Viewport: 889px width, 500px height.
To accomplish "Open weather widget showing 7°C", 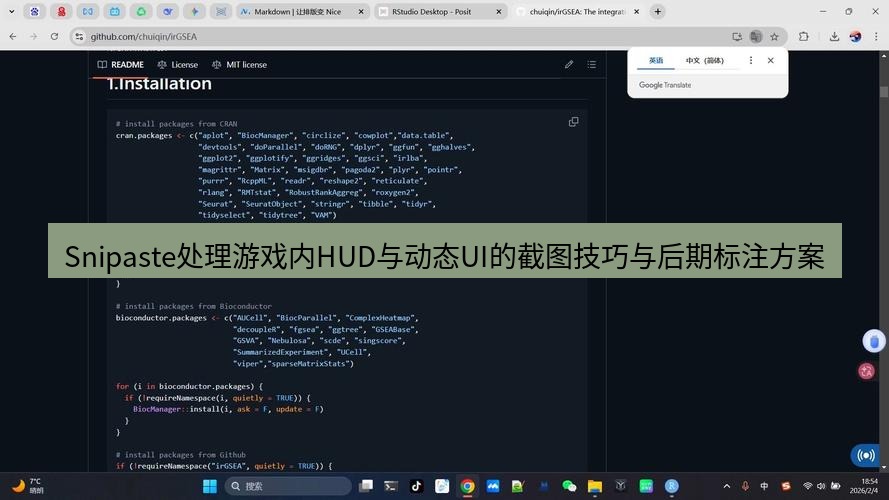I will point(28,486).
